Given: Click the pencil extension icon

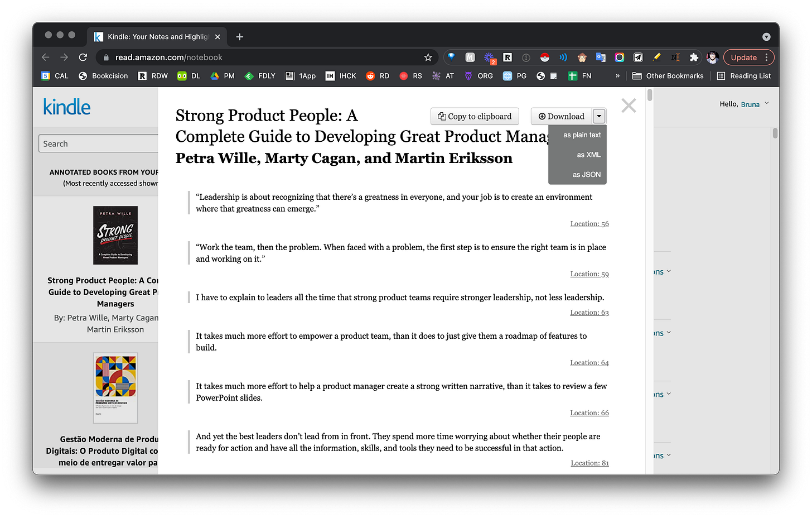Looking at the screenshot, I should point(656,57).
